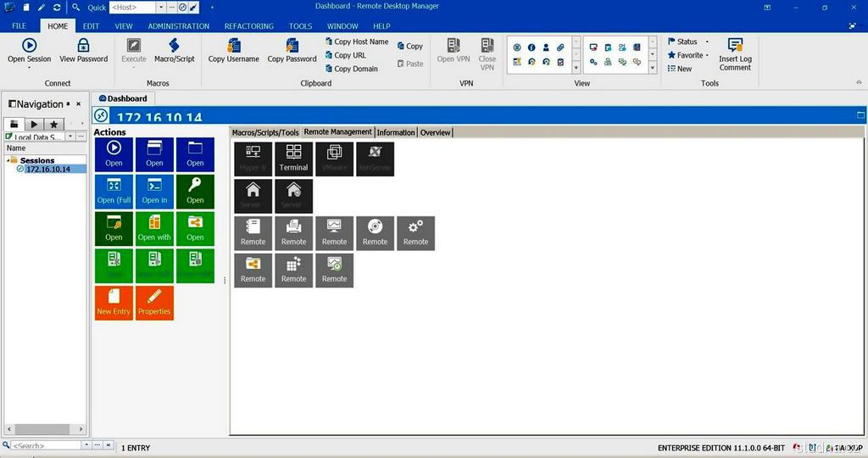The width and height of the screenshot is (868, 458).
Task: Open the Macro/Script tool in ribbon
Action: [x=174, y=45]
